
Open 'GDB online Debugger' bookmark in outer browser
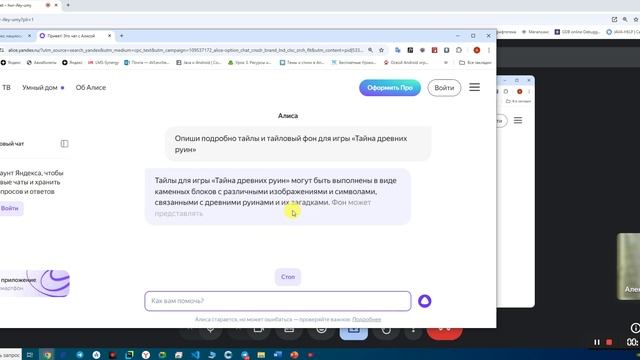(577, 31)
